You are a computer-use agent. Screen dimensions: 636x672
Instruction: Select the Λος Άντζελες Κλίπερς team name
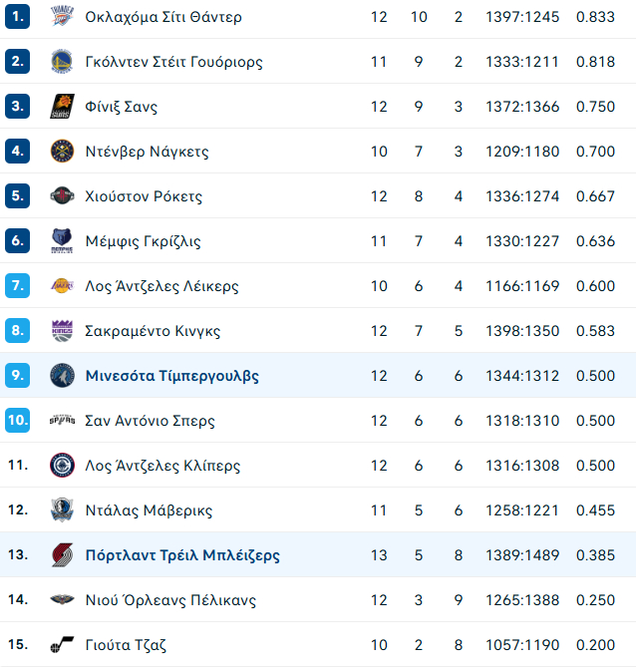pyautogui.click(x=162, y=466)
